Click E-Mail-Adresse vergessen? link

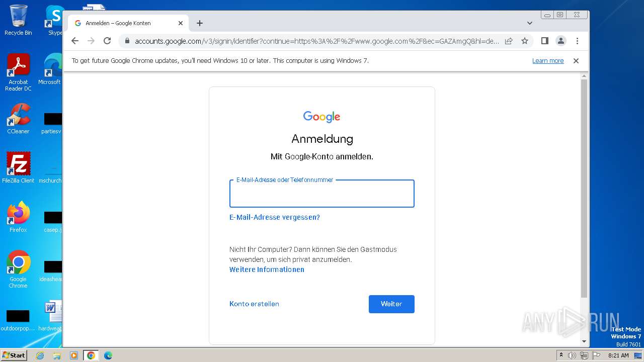(x=275, y=217)
